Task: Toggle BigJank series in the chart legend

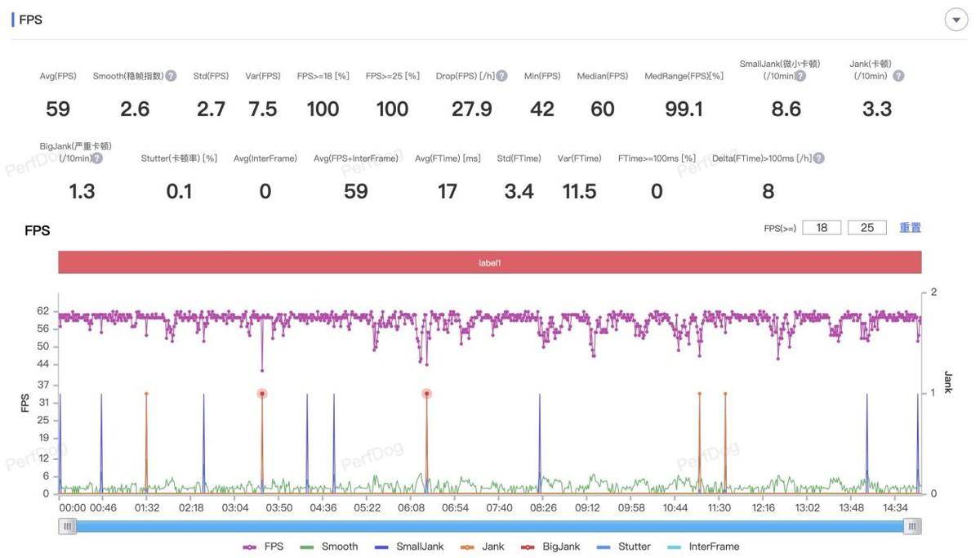Action: (x=550, y=547)
